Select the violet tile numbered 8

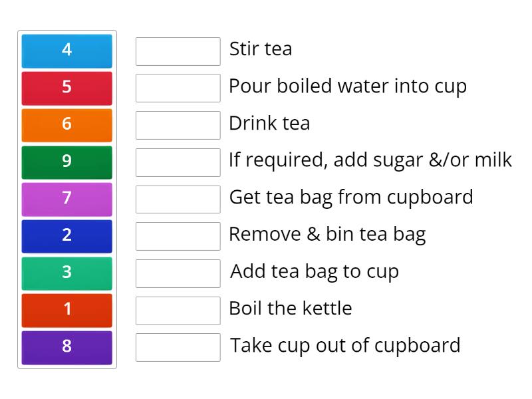66,347
